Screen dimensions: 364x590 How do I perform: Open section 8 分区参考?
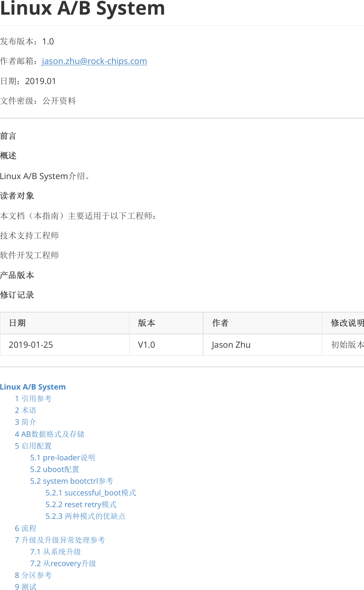click(33, 575)
